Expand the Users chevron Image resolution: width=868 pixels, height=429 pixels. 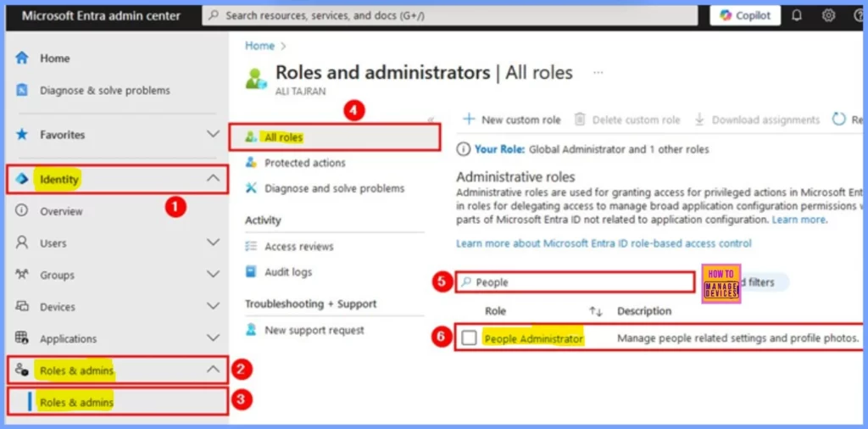click(x=213, y=242)
